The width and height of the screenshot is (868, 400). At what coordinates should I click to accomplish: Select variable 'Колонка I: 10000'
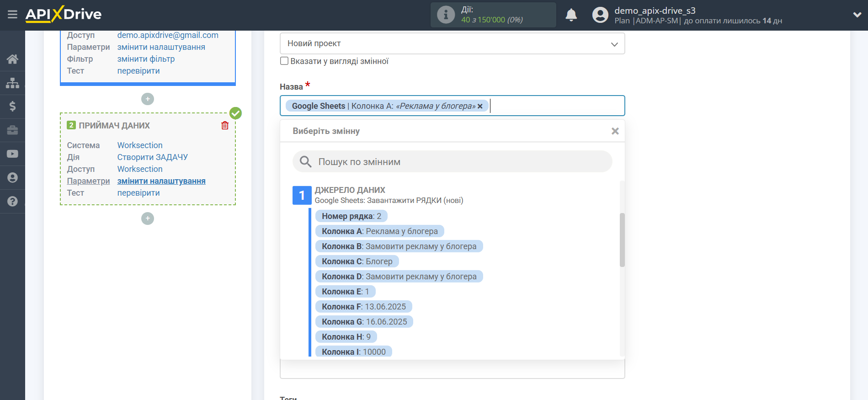pyautogui.click(x=354, y=352)
